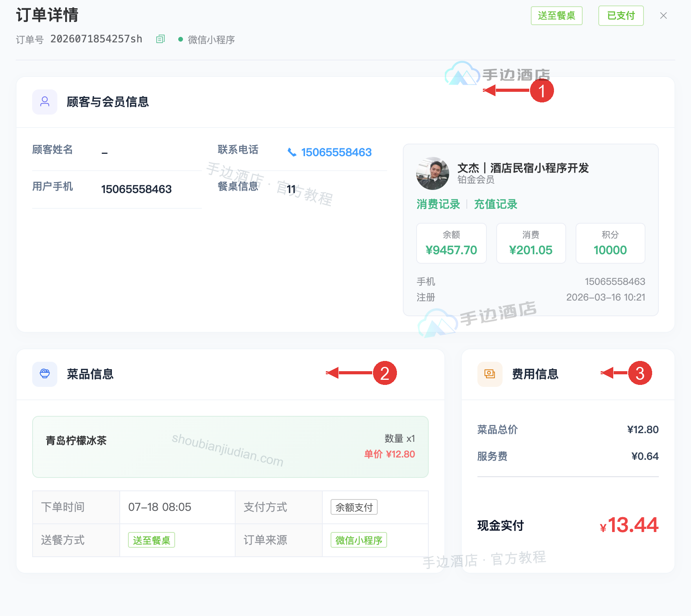Click the 已支付 status button
Screen dimensions: 691x616
click(621, 16)
